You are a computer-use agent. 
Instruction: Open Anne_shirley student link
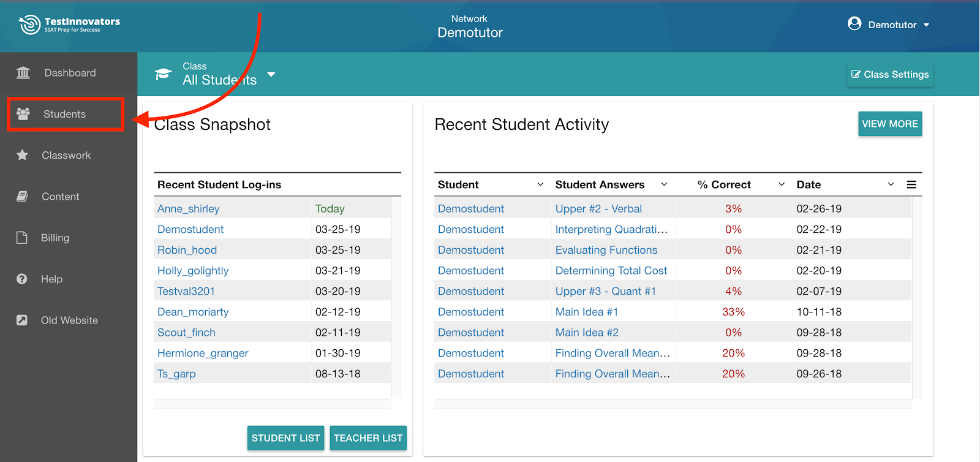pos(188,209)
